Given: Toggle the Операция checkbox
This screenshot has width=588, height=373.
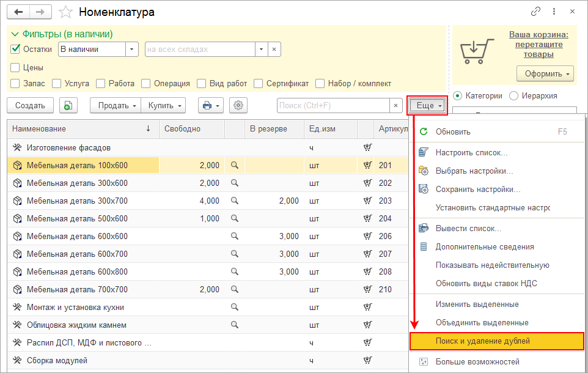Looking at the screenshot, I should pos(146,83).
